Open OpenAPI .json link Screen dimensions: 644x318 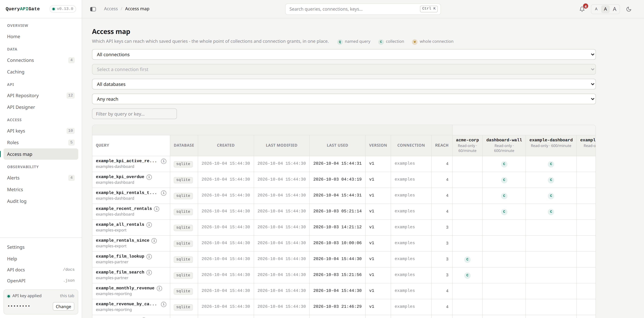(41, 281)
